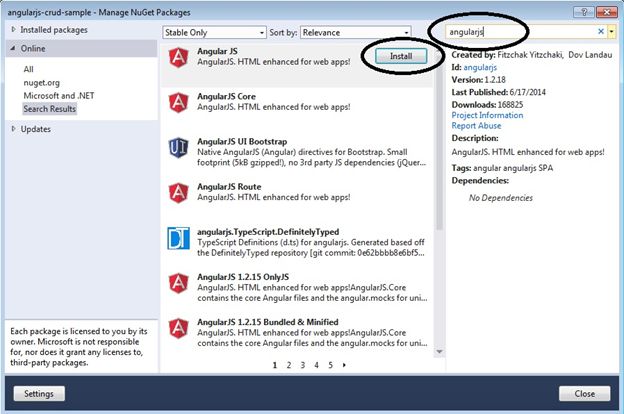Image resolution: width=624 pixels, height=414 pixels.
Task: Click the AngularJS 1.2.15 Bundled & Minified icon
Action: click(179, 328)
